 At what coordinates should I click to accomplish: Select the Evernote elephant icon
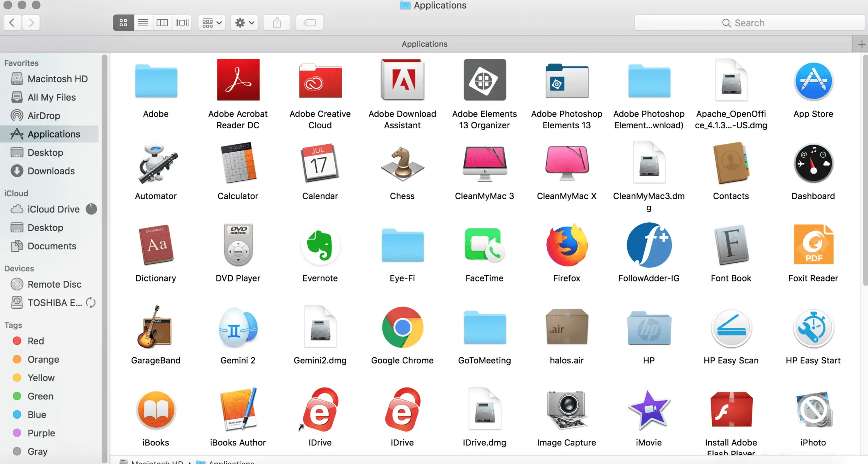coord(320,246)
